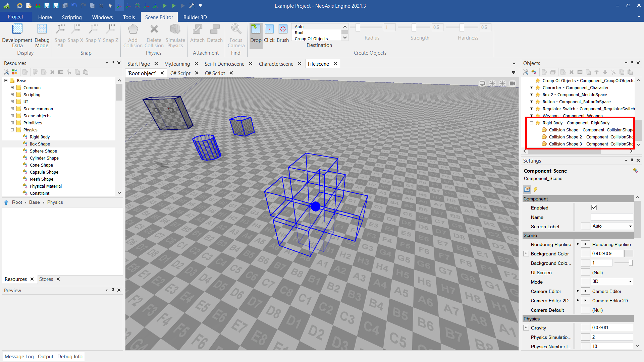Click Base in the breadcrumb path

coord(34,202)
